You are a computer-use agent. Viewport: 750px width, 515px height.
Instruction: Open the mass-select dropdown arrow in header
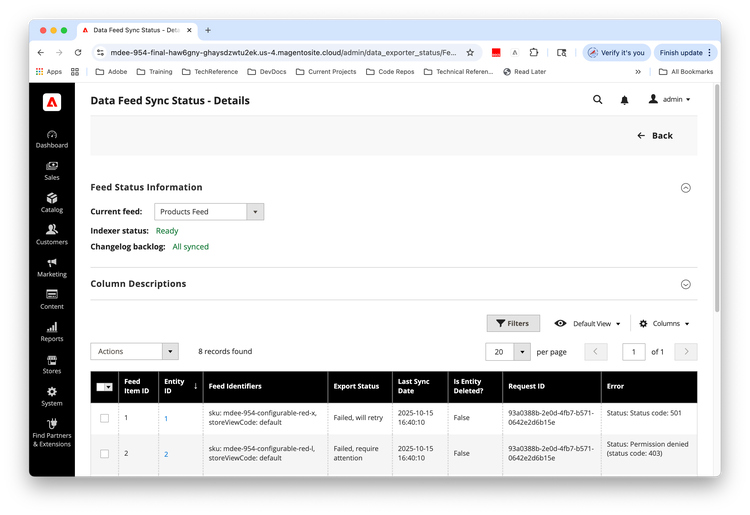pyautogui.click(x=109, y=387)
